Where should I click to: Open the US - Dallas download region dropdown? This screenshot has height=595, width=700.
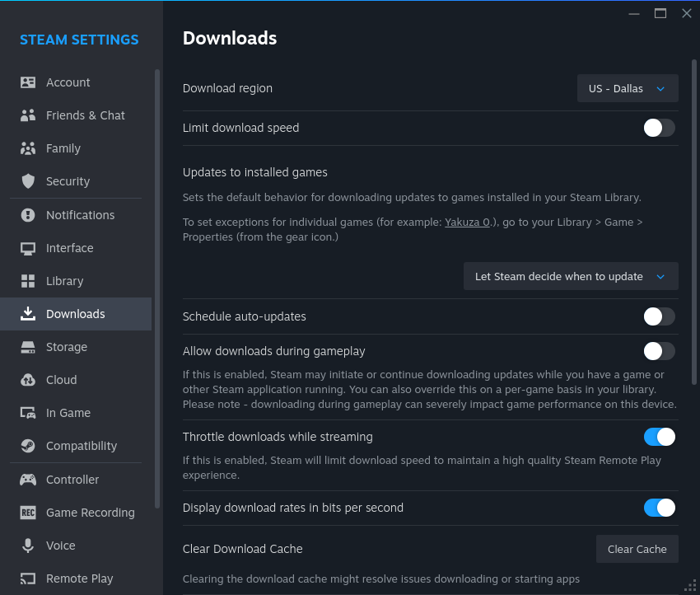(x=628, y=88)
